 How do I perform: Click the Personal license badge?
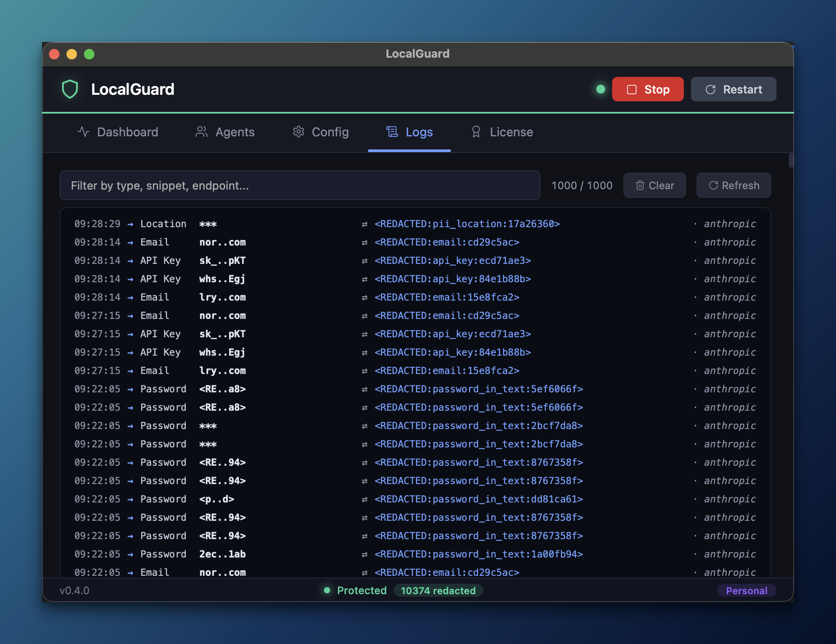pos(746,590)
